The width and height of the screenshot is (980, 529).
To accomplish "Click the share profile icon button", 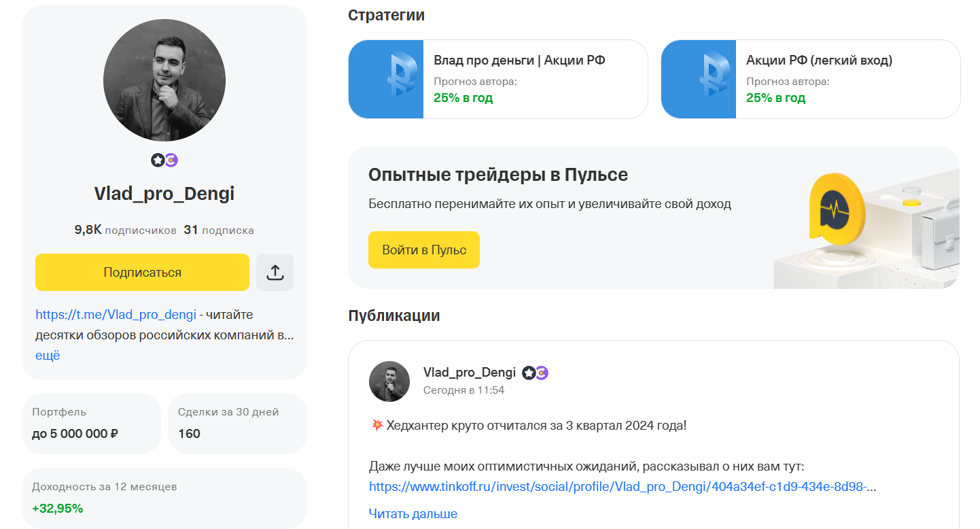I will [x=275, y=272].
